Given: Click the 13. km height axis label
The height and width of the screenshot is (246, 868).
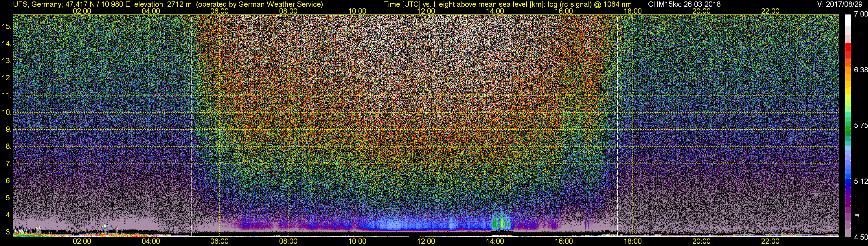Looking at the screenshot, I should coord(7,61).
